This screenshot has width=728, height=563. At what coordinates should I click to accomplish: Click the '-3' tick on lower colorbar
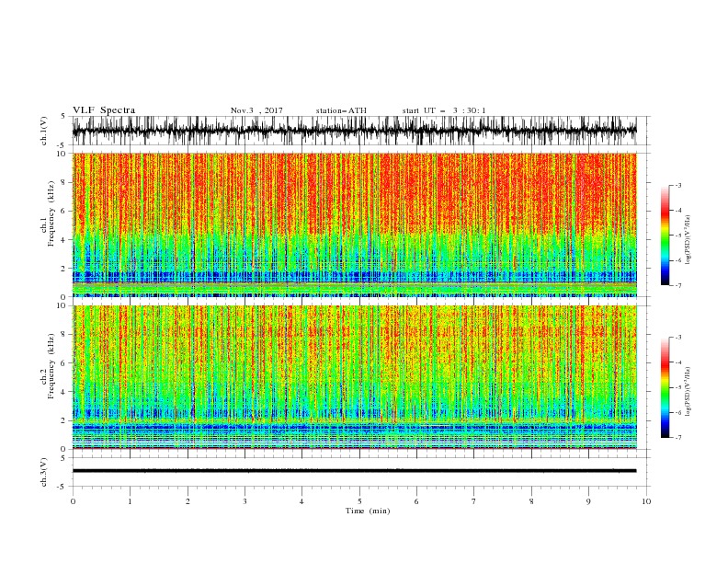coord(678,338)
